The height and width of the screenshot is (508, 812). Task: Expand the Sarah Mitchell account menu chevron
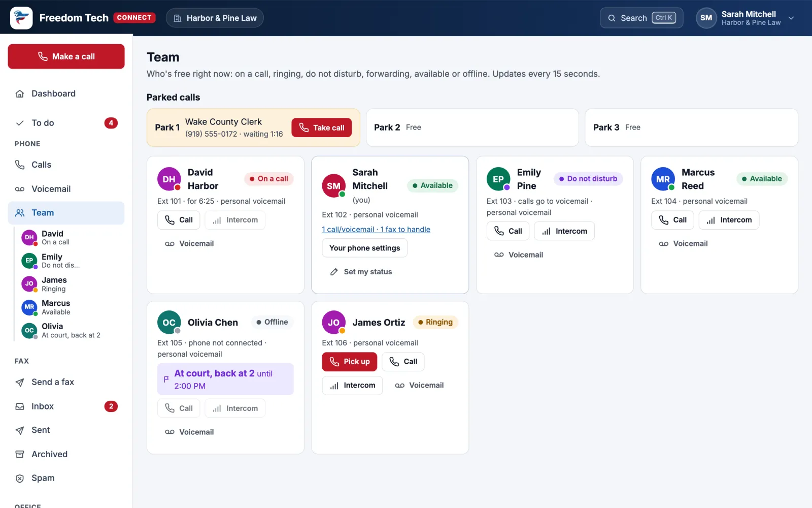pos(791,18)
